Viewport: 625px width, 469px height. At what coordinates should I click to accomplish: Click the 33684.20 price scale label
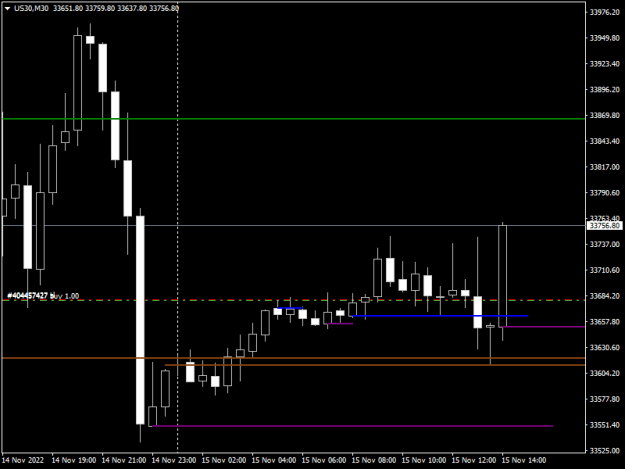(605, 296)
